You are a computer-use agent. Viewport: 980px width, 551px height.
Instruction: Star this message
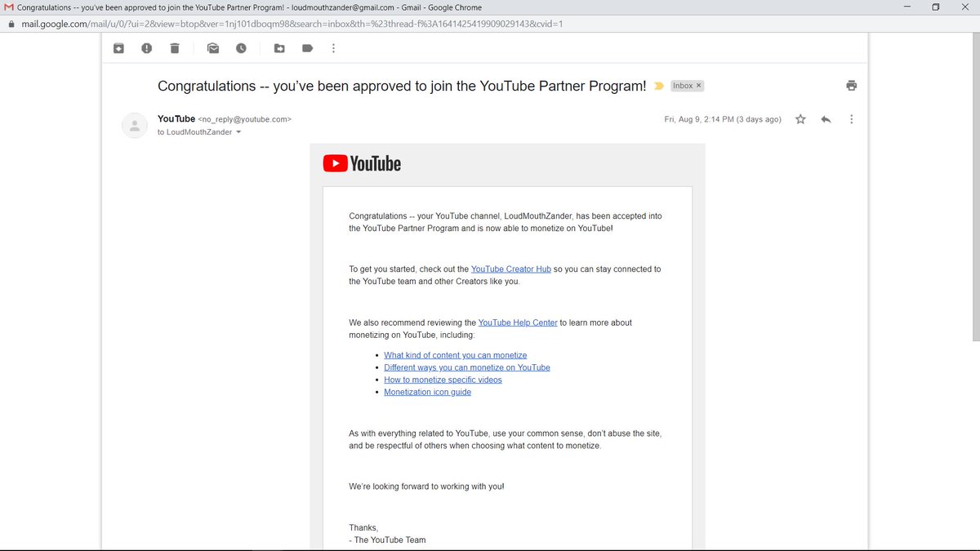(x=800, y=119)
